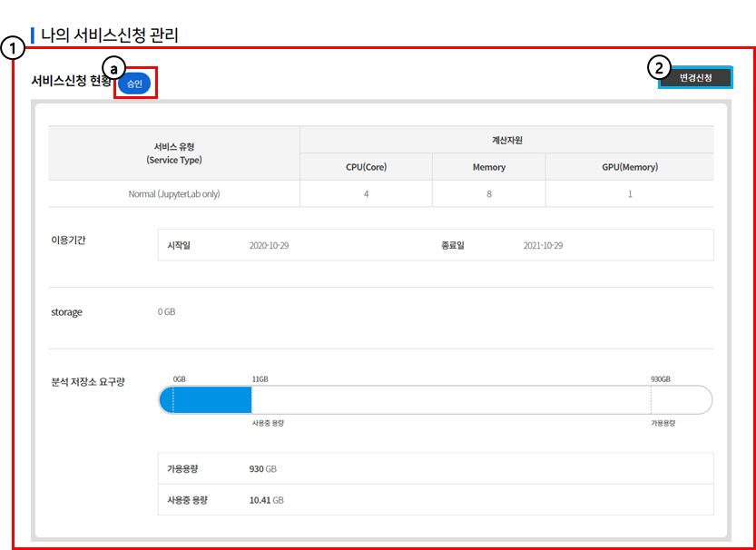Screen dimensions: 756x550
Task: Click the Memory column header
Action: point(489,167)
